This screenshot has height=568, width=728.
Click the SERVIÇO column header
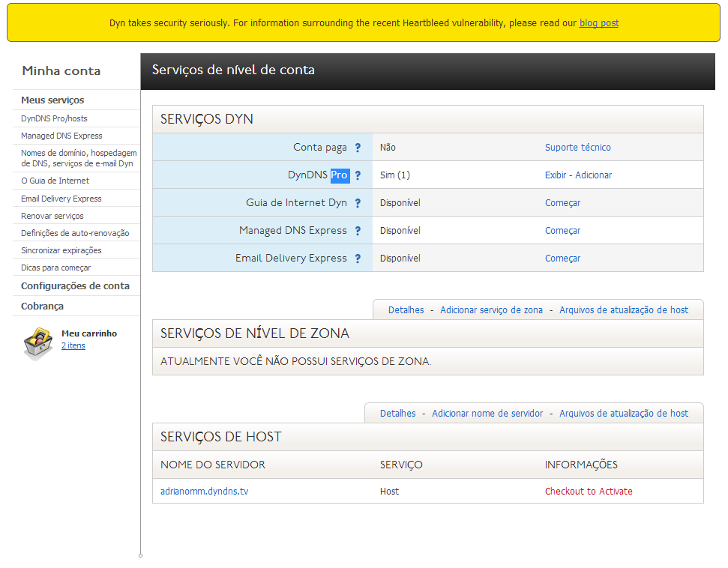[401, 465]
